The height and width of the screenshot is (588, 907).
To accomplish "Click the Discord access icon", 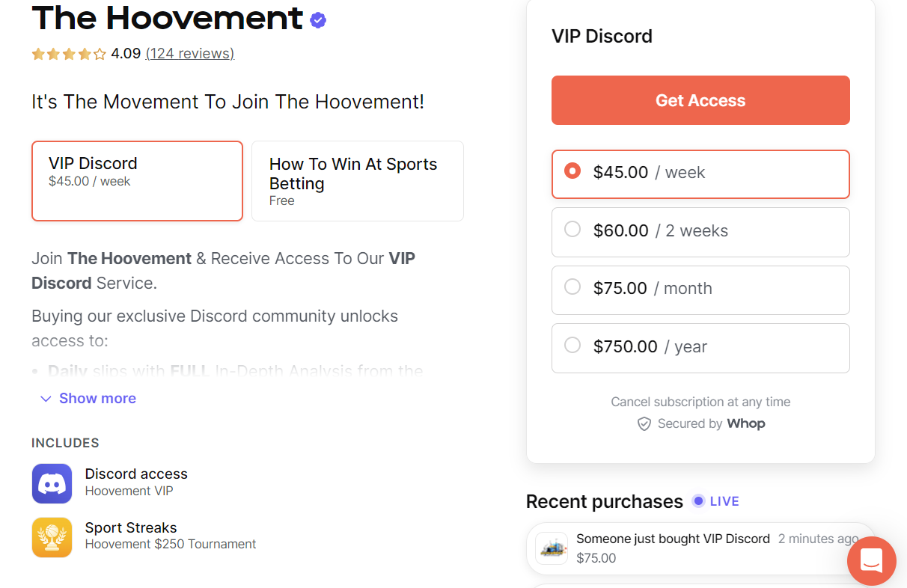I will tap(52, 483).
